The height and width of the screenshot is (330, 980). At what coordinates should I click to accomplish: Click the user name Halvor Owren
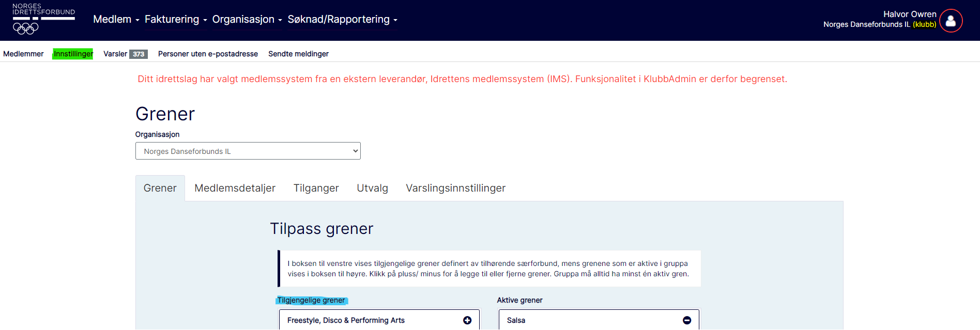(910, 14)
